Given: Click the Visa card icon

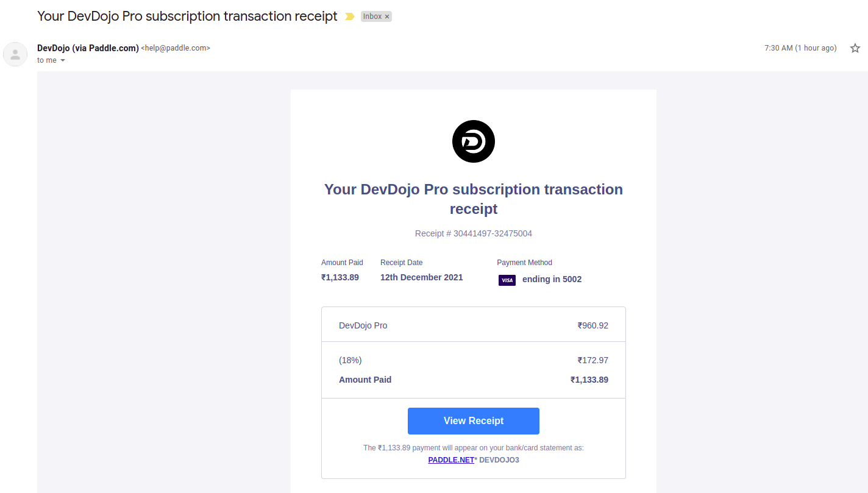Looking at the screenshot, I should coord(507,280).
